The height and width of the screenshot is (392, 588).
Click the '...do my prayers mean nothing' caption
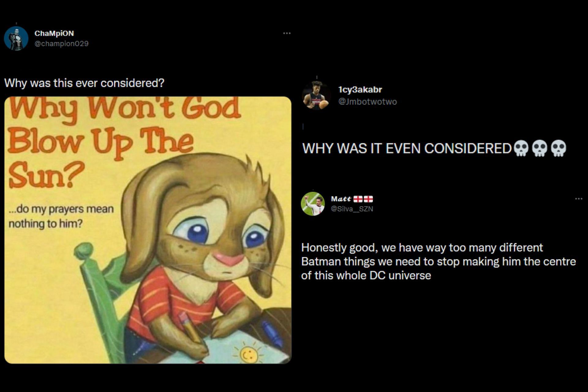click(x=61, y=216)
